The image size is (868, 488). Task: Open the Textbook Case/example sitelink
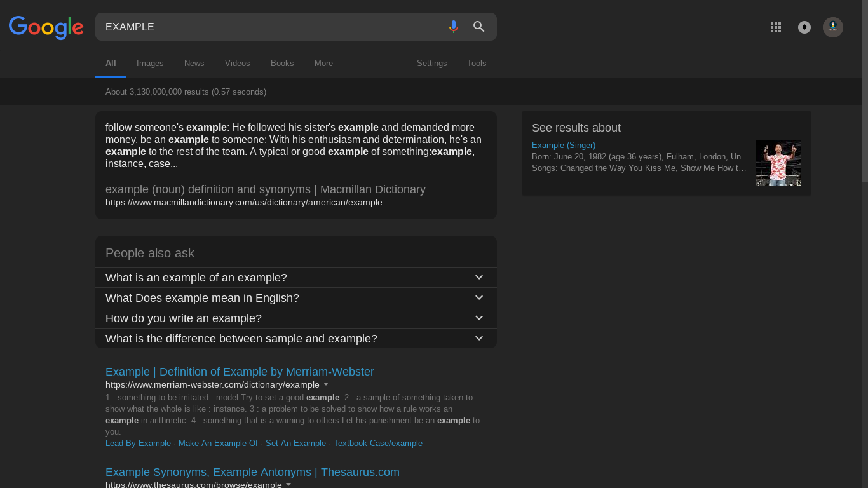pos(378,444)
